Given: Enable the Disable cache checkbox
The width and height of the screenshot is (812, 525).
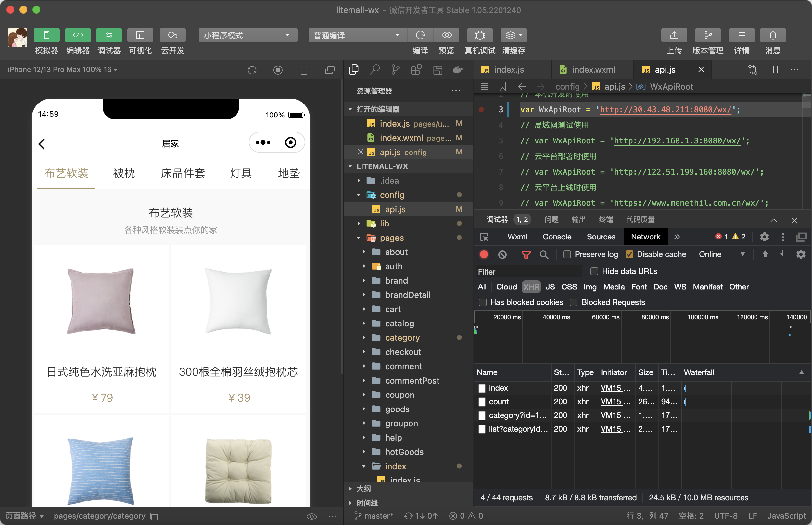Looking at the screenshot, I should (628, 255).
